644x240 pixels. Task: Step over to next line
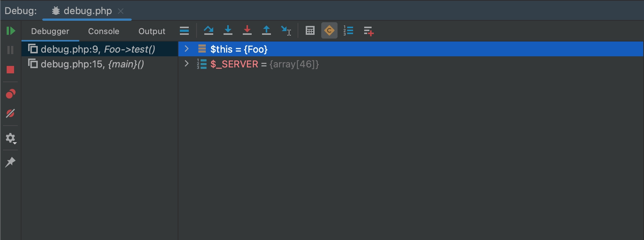[x=209, y=31]
